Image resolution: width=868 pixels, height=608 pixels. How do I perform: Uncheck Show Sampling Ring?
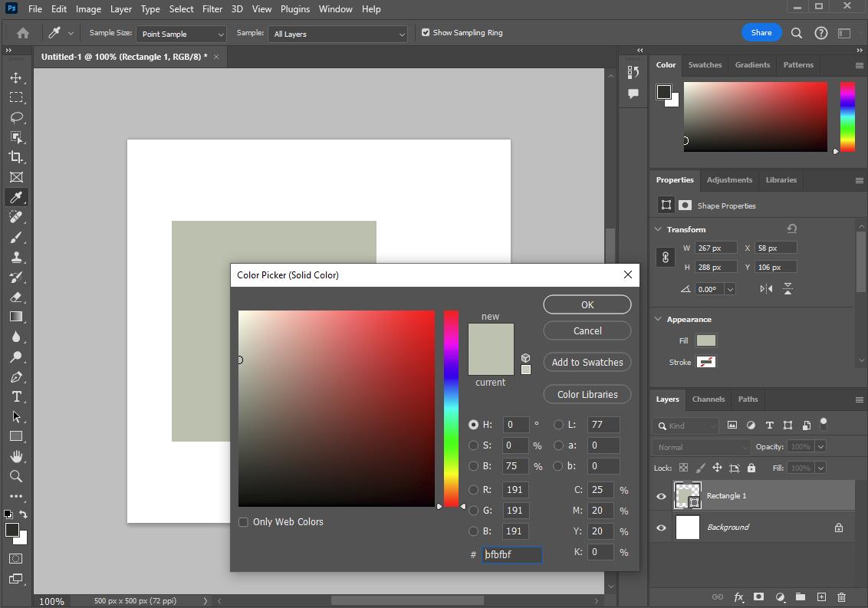(425, 32)
